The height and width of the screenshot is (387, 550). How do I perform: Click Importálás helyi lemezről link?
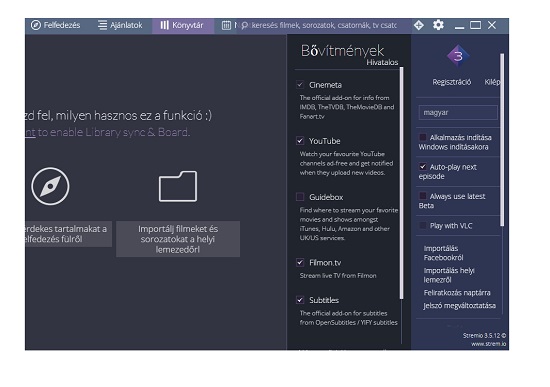coord(449,275)
